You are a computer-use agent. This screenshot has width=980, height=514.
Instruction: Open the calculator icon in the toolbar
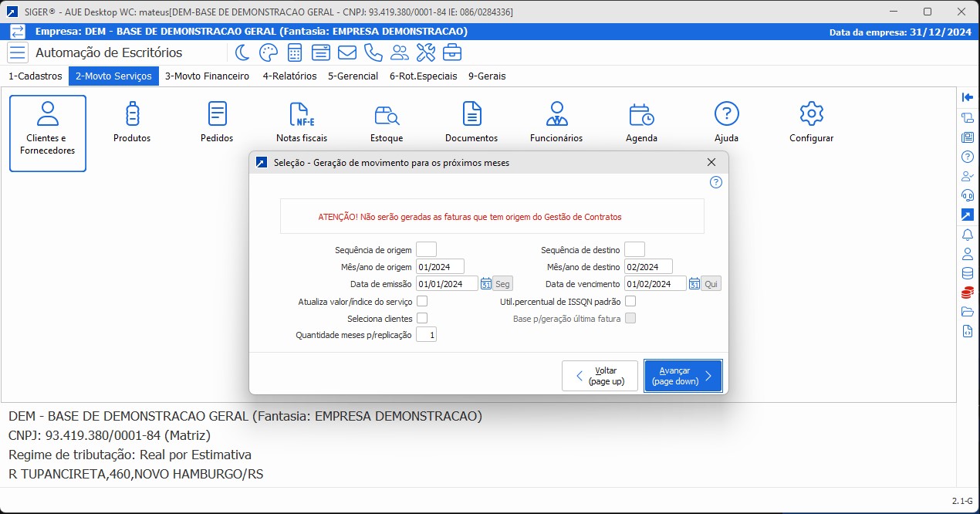tap(294, 52)
